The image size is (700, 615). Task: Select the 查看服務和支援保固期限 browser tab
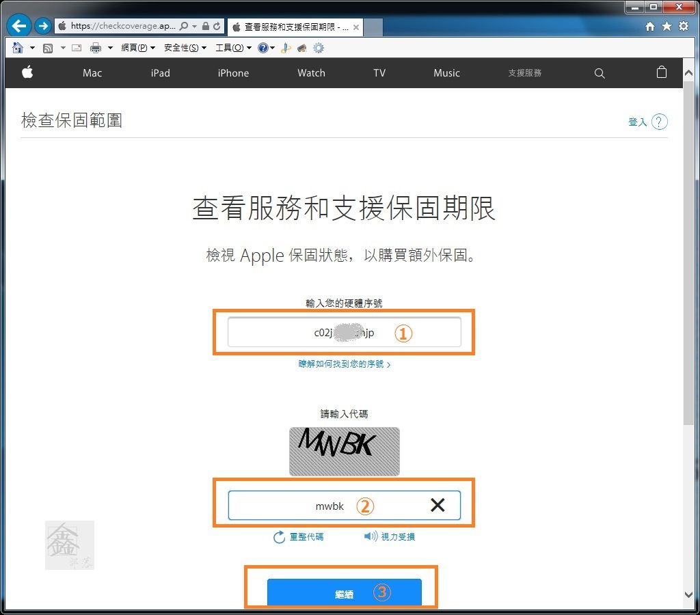click(x=295, y=27)
